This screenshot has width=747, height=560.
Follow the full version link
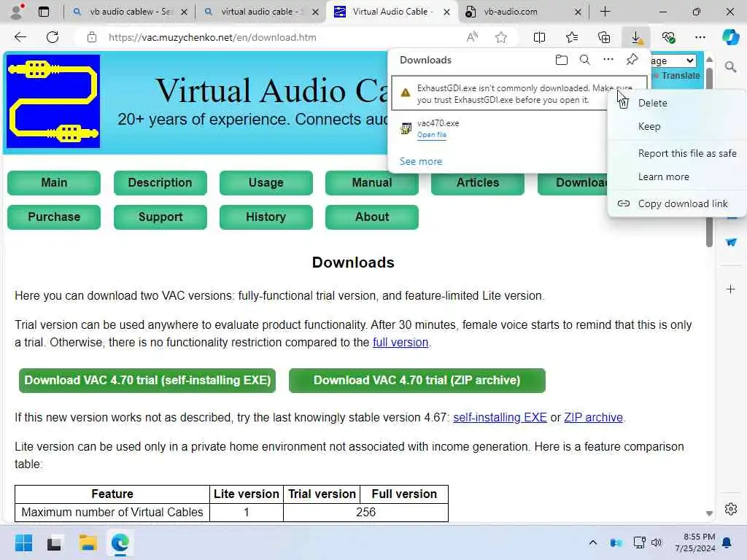(400, 343)
